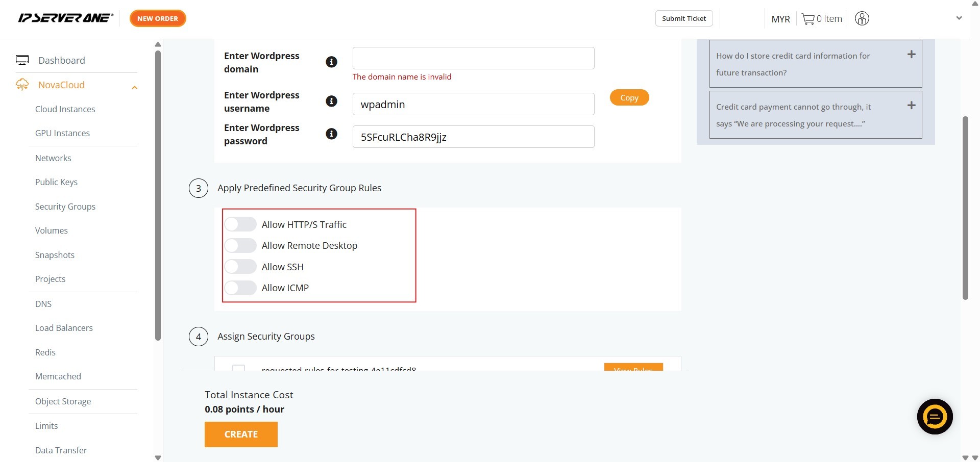Go to Security Groups menu item
Screen dimensions: 980x462
[x=65, y=207]
